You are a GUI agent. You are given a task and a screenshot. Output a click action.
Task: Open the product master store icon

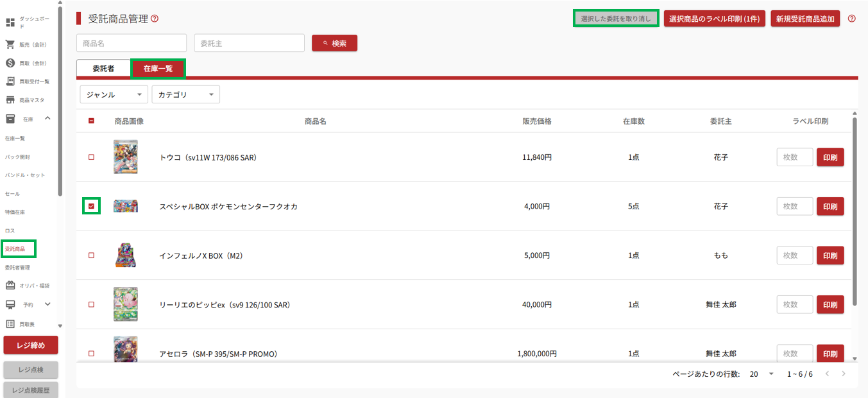coord(10,100)
